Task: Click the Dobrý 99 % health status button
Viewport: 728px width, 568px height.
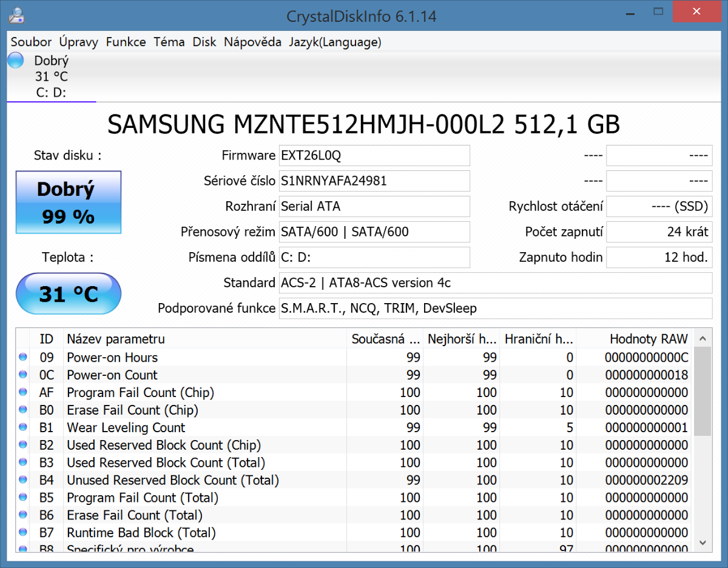Action: tap(69, 202)
